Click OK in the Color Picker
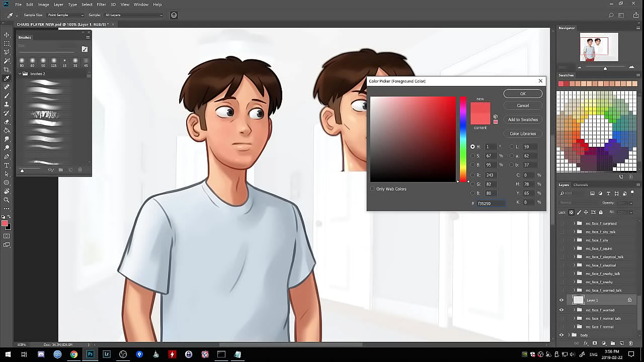Image resolution: width=644 pixels, height=362 pixels. coord(523,94)
